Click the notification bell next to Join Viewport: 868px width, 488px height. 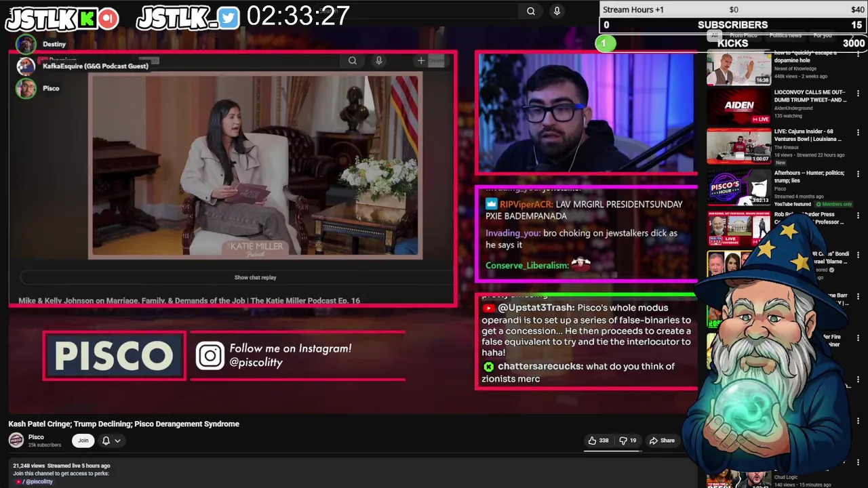click(x=106, y=441)
